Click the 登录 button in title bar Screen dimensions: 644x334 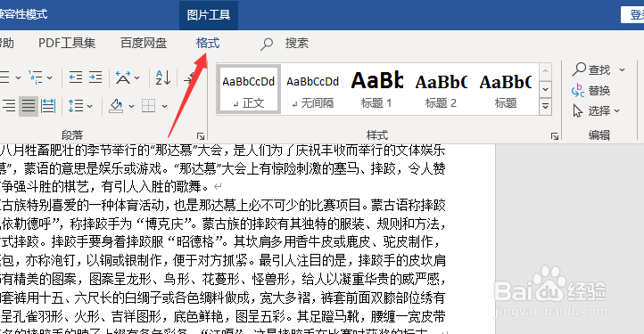coord(632,15)
